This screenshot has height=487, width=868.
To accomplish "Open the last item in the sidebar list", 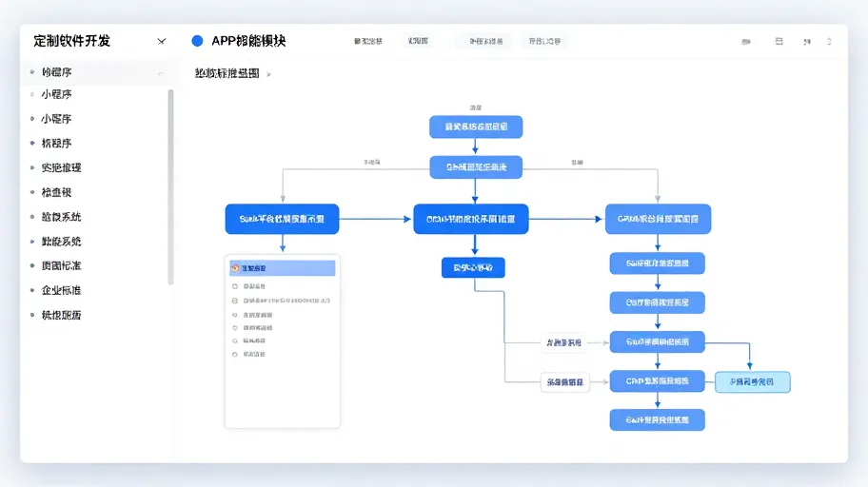I will (62, 315).
